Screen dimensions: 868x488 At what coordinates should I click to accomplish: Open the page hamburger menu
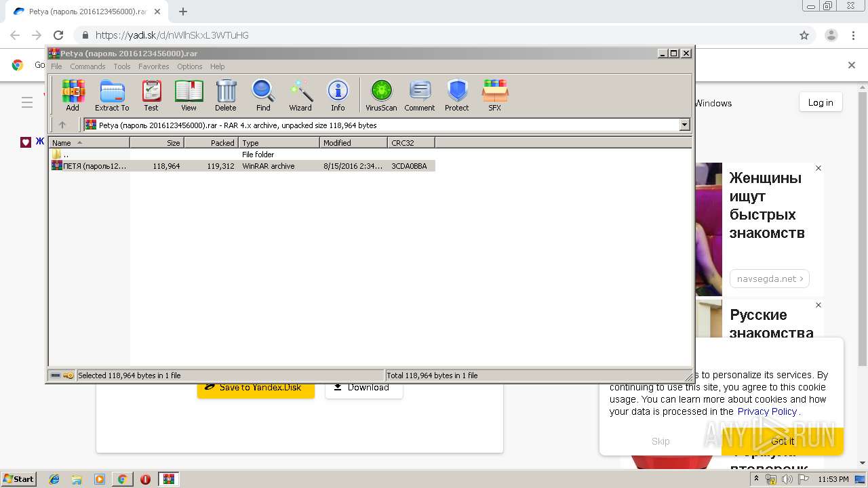click(x=27, y=102)
